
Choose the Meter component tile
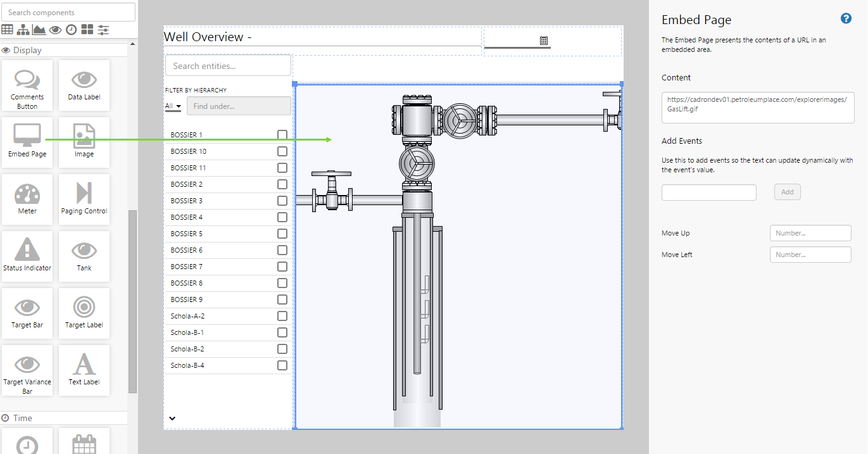pos(27,199)
